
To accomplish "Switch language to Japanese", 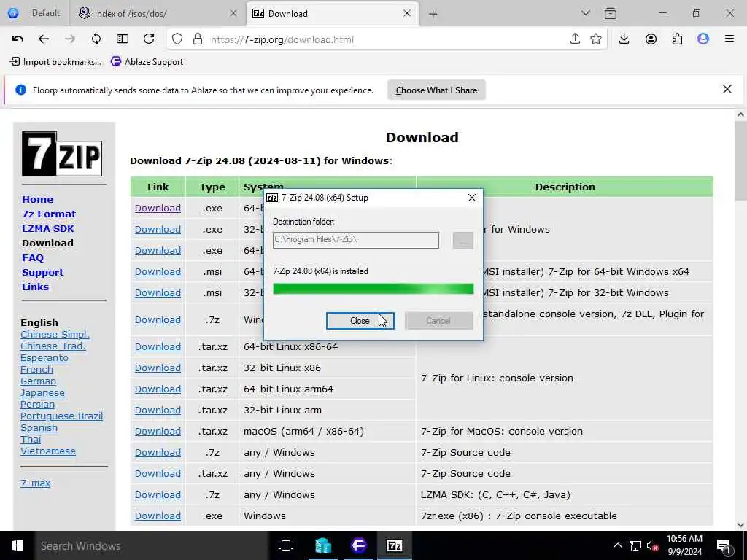I will (x=42, y=393).
